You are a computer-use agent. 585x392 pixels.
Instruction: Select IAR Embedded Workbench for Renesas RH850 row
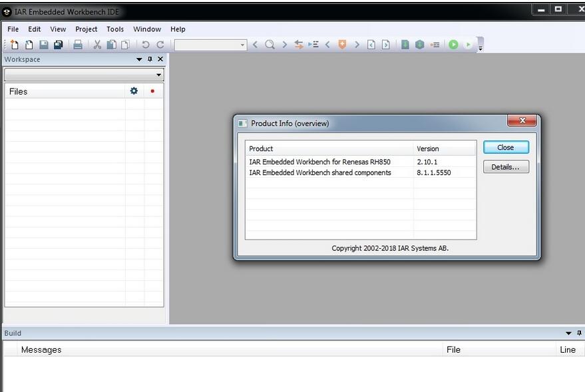361,162
